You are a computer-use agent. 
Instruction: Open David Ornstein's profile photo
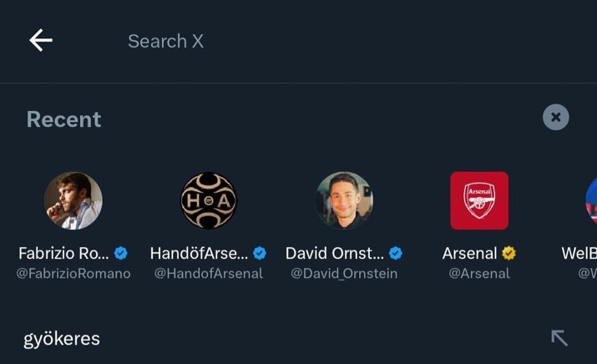(344, 200)
